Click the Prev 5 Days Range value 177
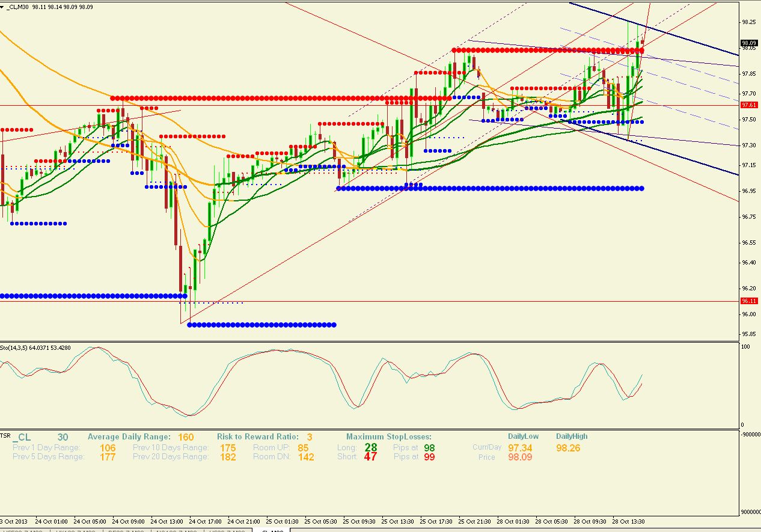The width and height of the screenshot is (761, 532). [x=108, y=457]
